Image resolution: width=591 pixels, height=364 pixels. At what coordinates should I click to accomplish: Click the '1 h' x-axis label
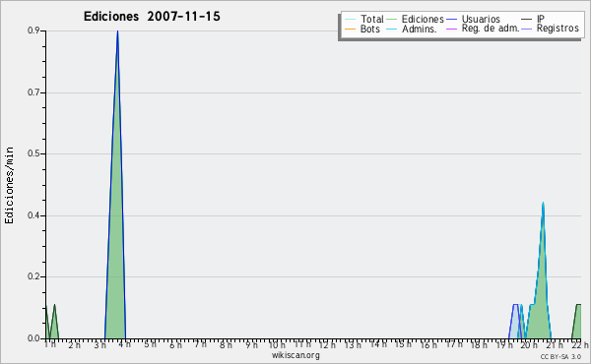tap(50, 344)
